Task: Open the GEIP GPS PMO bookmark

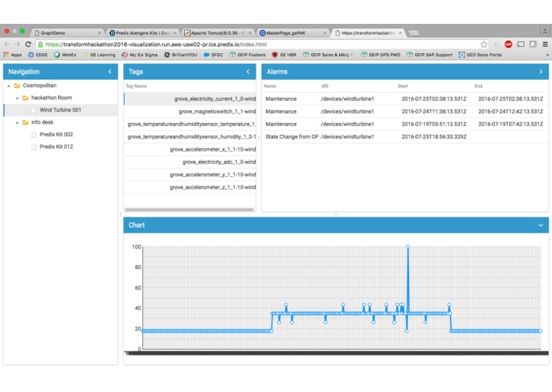Action: [x=380, y=55]
